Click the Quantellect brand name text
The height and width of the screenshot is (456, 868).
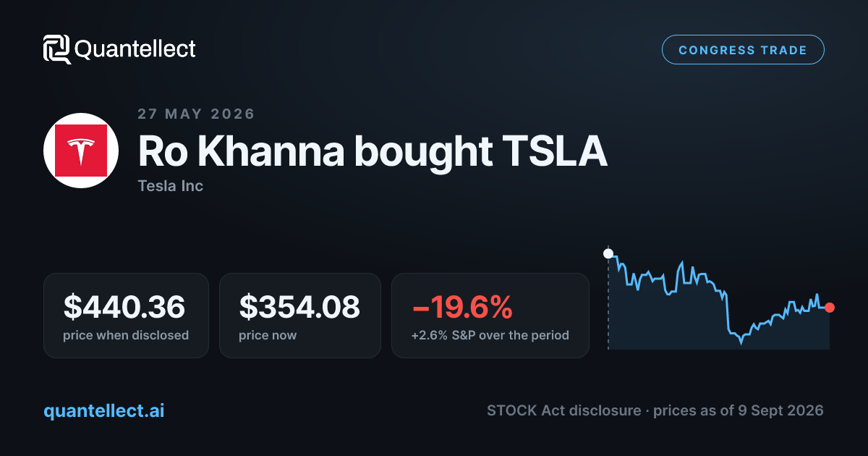[x=135, y=49]
